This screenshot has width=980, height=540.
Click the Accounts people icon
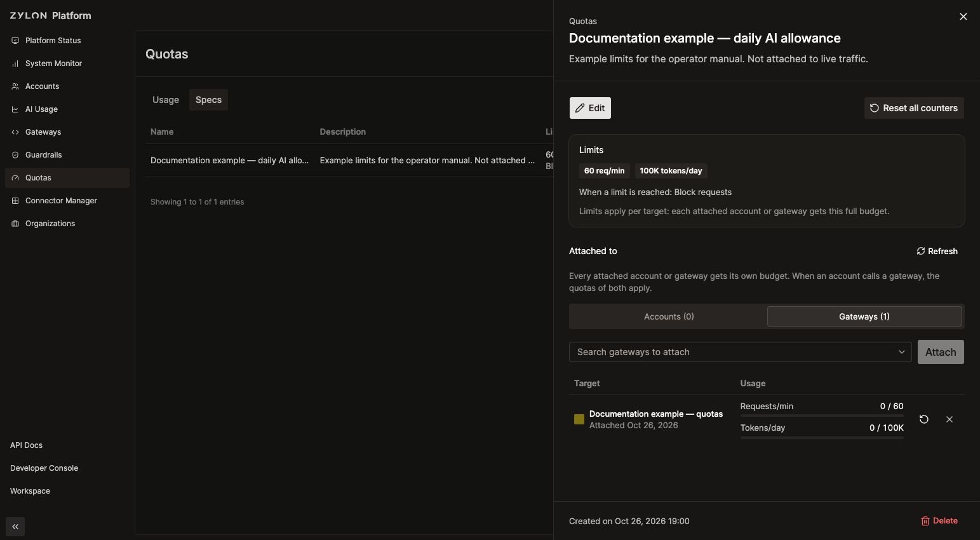pyautogui.click(x=15, y=86)
